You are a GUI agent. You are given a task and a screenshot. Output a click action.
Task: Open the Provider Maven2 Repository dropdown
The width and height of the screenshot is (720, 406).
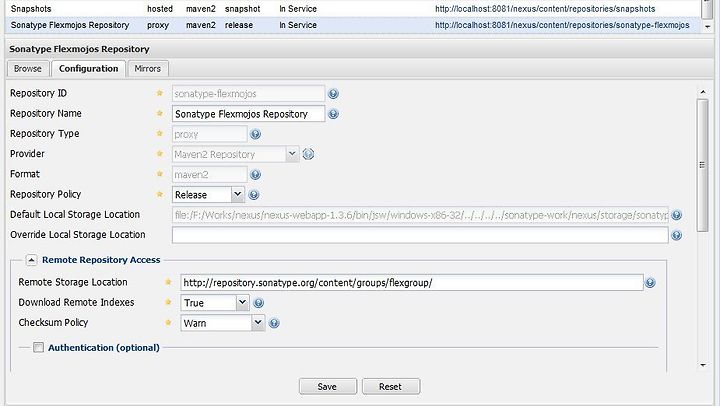292,154
